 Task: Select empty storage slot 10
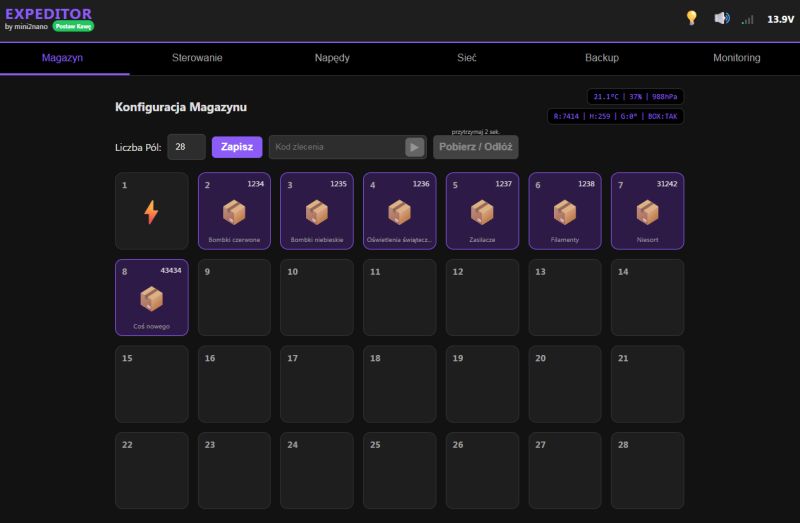[x=317, y=297]
